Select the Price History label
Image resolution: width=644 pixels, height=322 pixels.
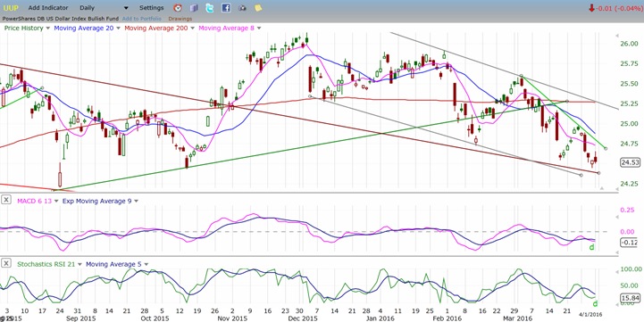pyautogui.click(x=23, y=29)
